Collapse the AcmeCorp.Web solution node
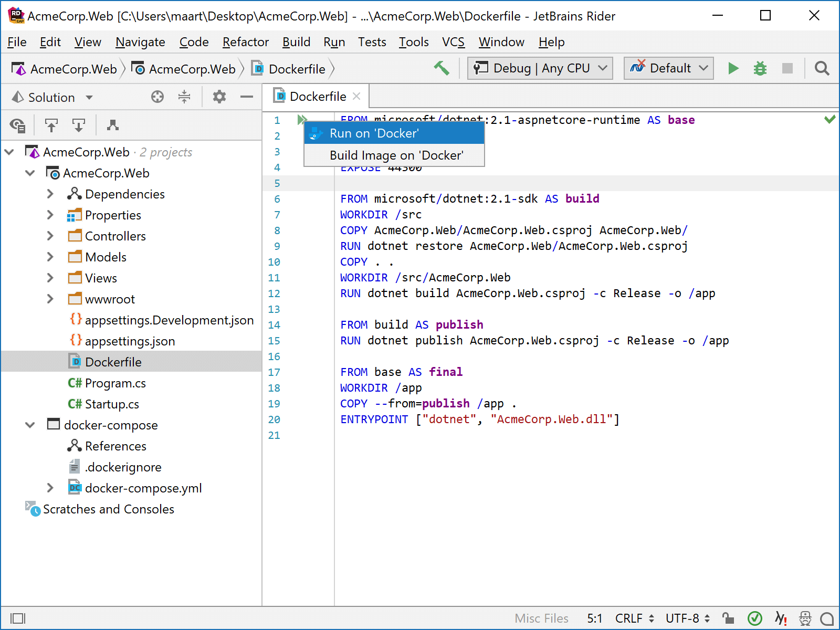Viewport: 840px width, 630px height. 9,152
